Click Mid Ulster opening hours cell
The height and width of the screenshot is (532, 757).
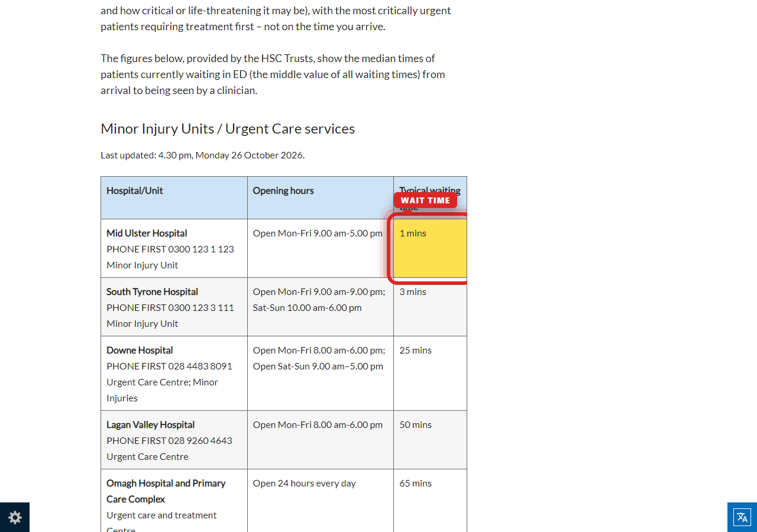(321, 248)
